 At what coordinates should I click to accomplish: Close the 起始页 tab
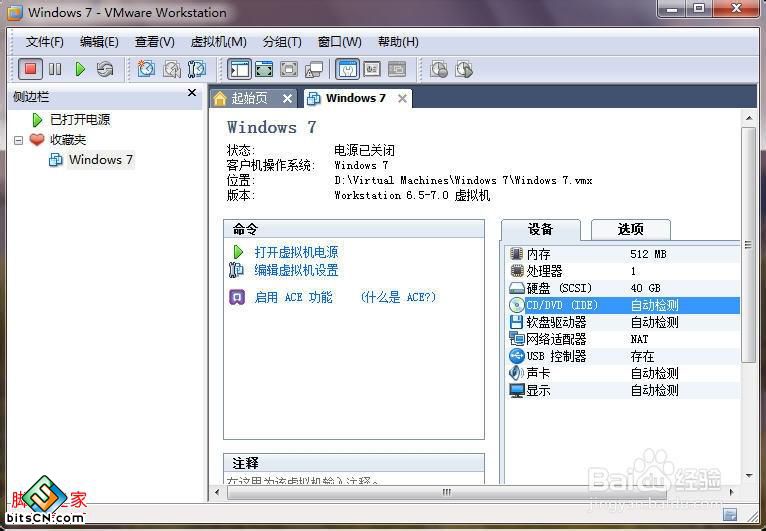(288, 99)
